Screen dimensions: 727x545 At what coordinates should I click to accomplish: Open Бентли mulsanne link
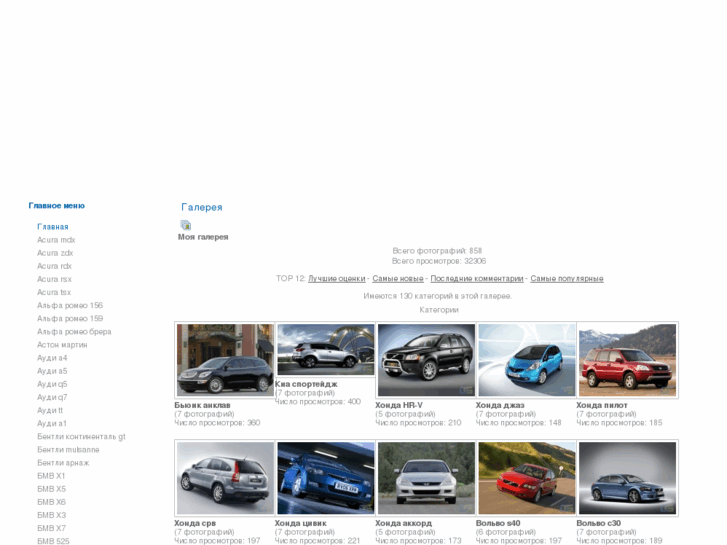(68, 449)
